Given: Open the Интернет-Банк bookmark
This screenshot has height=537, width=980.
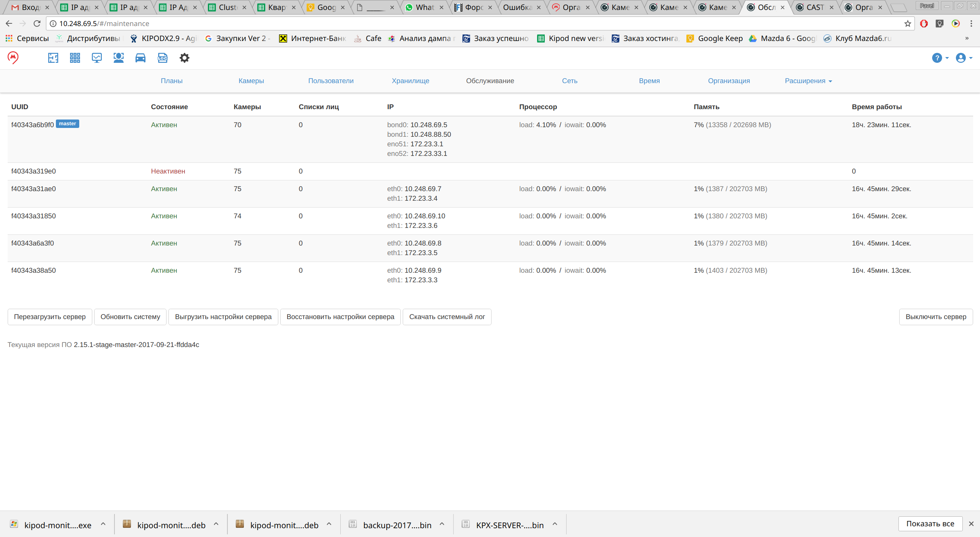Looking at the screenshot, I should (x=313, y=38).
